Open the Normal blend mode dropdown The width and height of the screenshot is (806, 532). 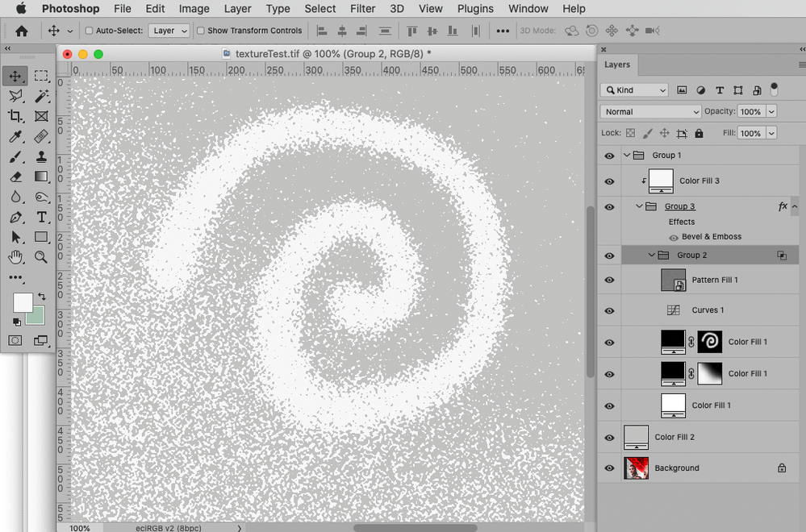[x=650, y=111]
